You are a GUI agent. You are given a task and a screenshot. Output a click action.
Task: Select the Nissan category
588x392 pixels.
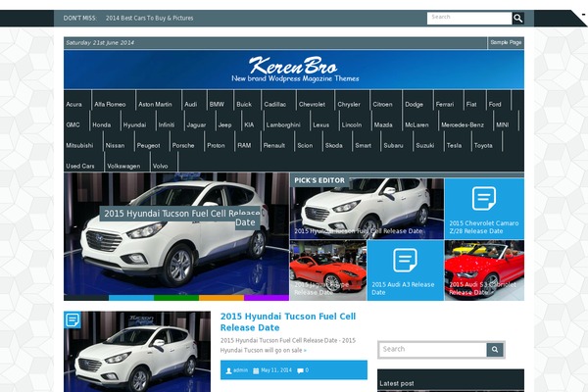click(x=115, y=146)
